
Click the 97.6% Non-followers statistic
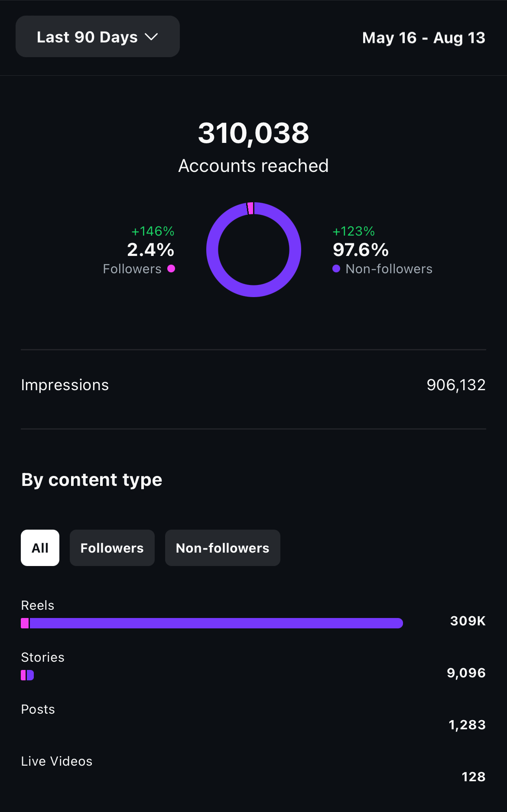click(x=361, y=250)
